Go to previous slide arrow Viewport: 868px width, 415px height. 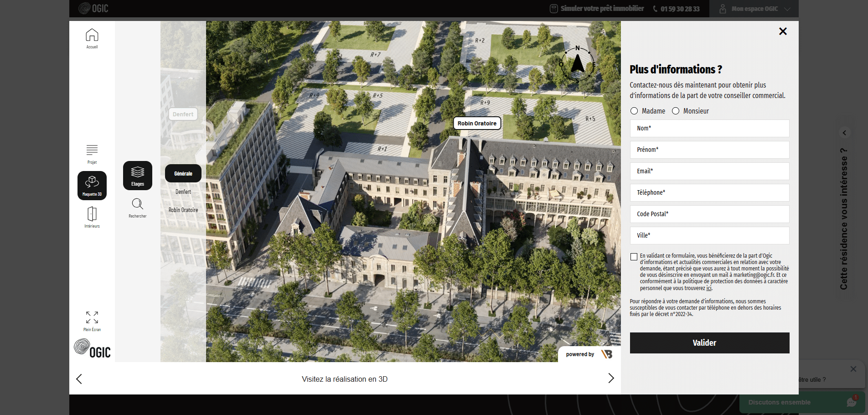pos(79,379)
